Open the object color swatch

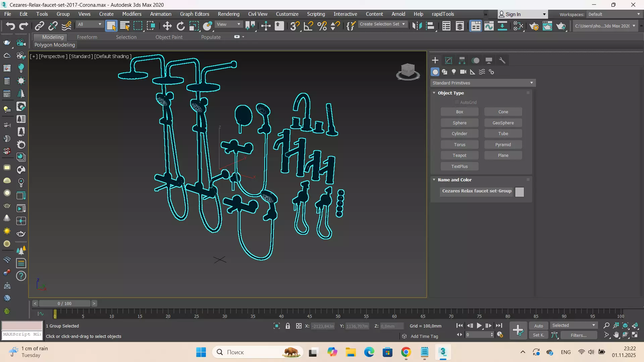click(x=519, y=192)
